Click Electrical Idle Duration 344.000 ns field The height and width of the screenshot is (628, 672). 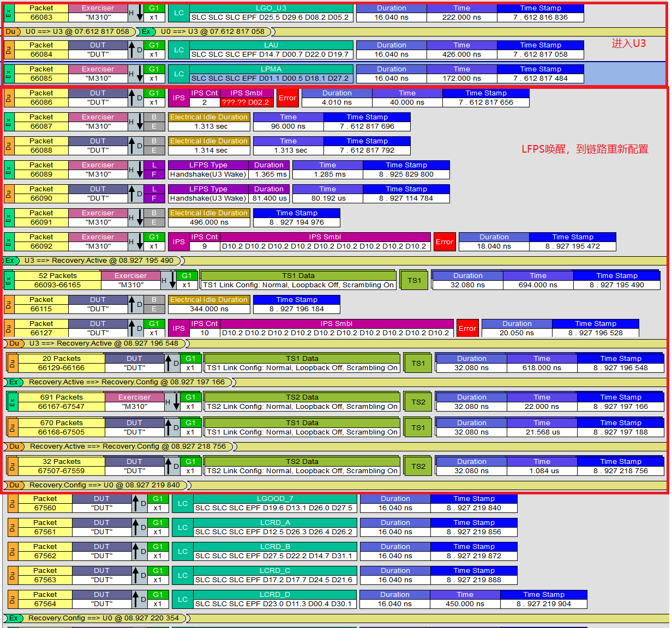[x=209, y=305]
